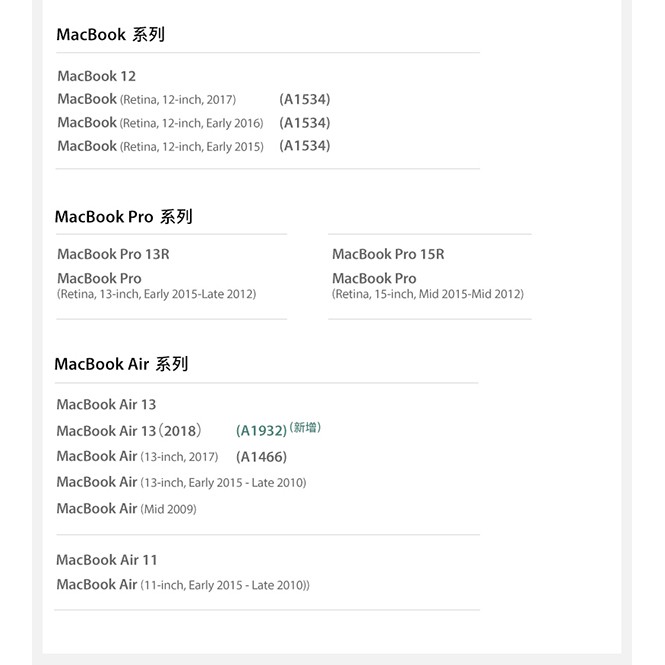Click the MacBook 系列 section heading
The image size is (665, 665).
click(x=110, y=35)
